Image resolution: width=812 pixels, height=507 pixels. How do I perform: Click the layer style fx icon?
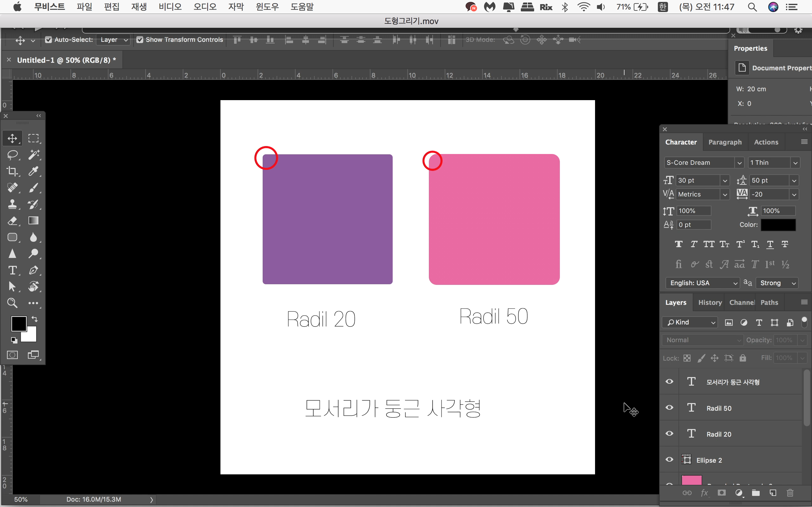704,492
